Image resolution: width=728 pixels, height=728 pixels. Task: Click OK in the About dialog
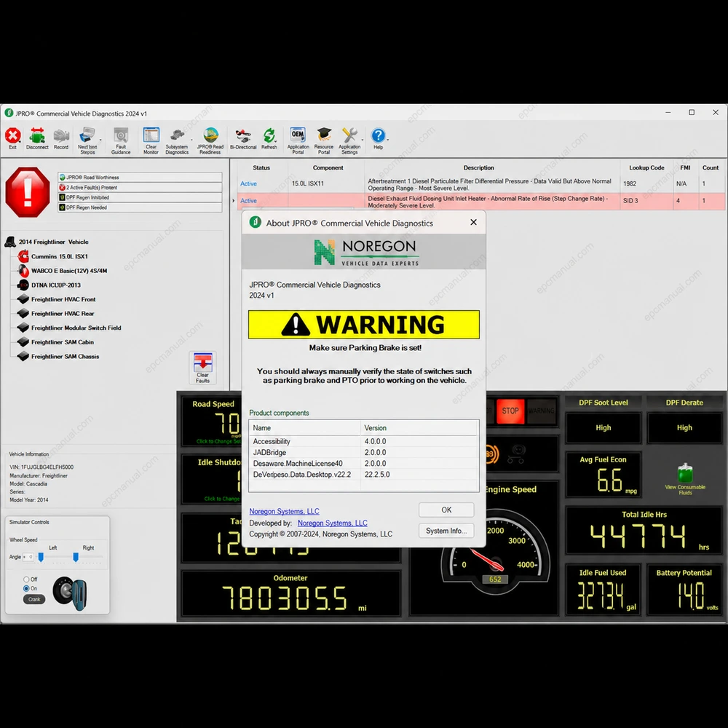[446, 510]
